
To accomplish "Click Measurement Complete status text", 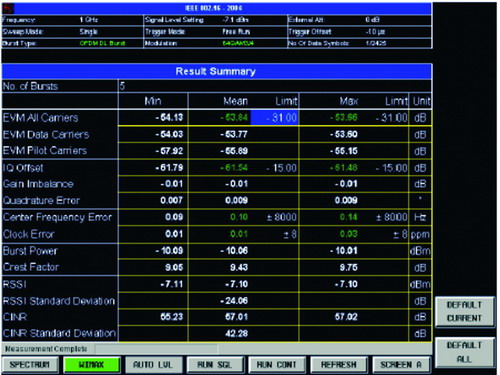I will pos(46,349).
